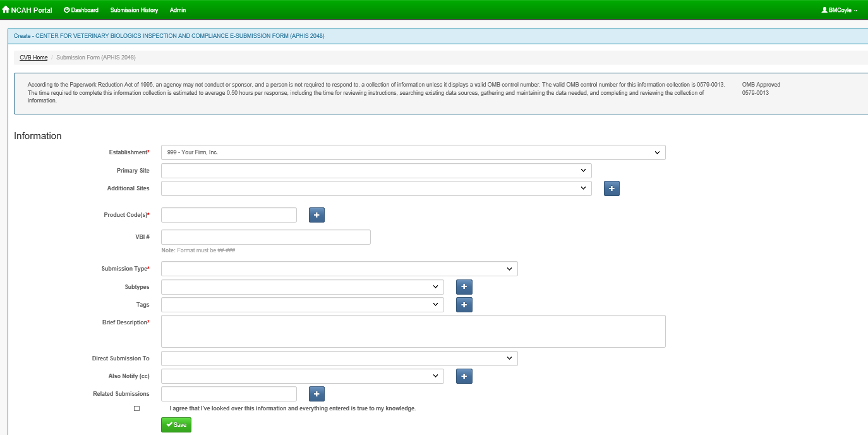Click plus button beside Product Code(s) field
Image resolution: width=868 pixels, height=435 pixels.
point(316,215)
